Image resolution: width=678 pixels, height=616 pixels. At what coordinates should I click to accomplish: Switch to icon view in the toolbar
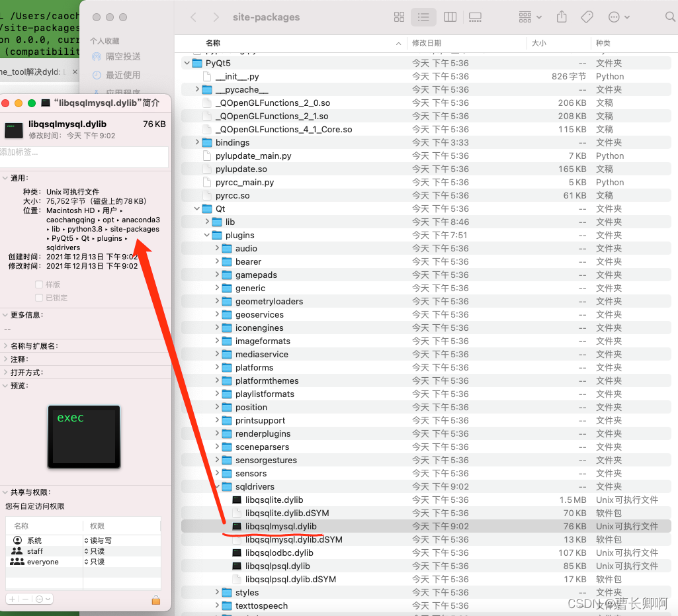399,17
